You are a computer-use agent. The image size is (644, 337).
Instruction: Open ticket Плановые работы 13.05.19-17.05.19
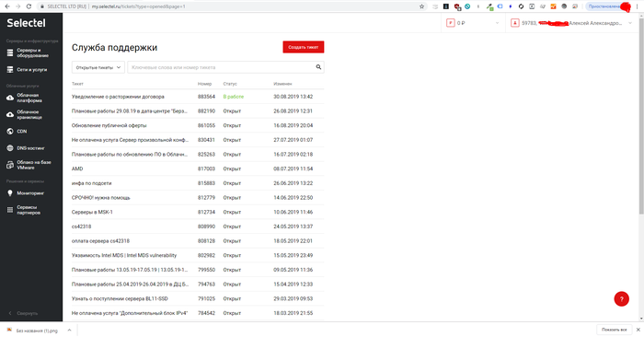130,270
